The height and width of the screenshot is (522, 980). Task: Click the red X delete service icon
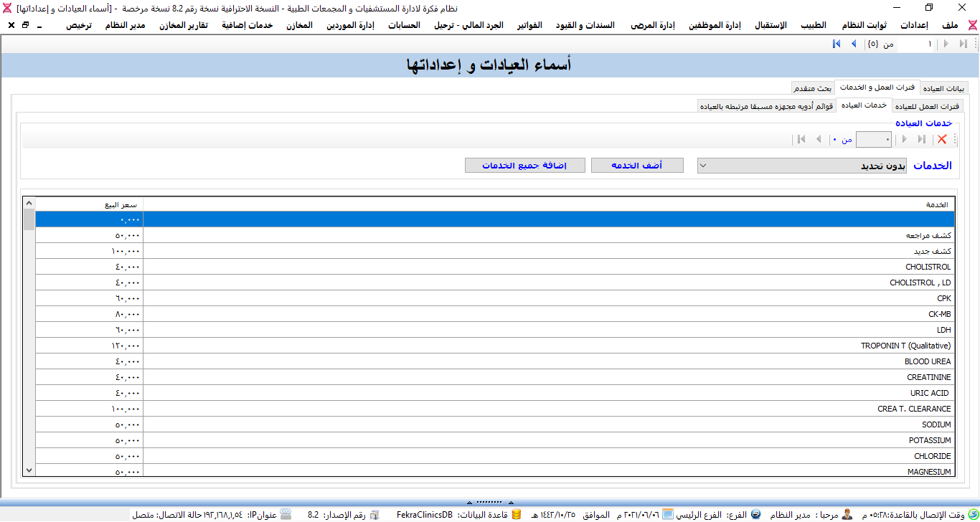(x=942, y=139)
